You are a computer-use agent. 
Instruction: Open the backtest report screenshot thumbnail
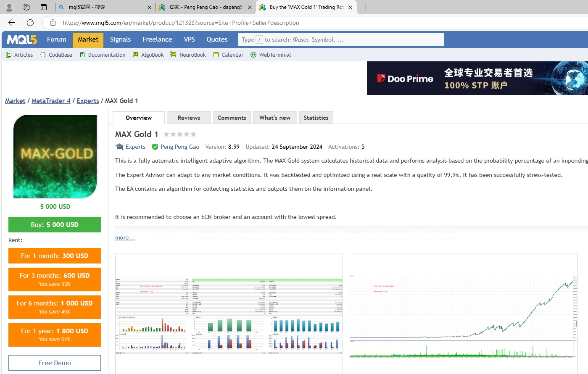click(229, 313)
